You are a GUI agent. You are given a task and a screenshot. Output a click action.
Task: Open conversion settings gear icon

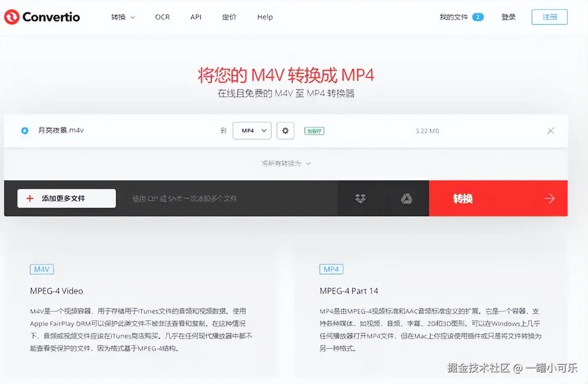[285, 131]
